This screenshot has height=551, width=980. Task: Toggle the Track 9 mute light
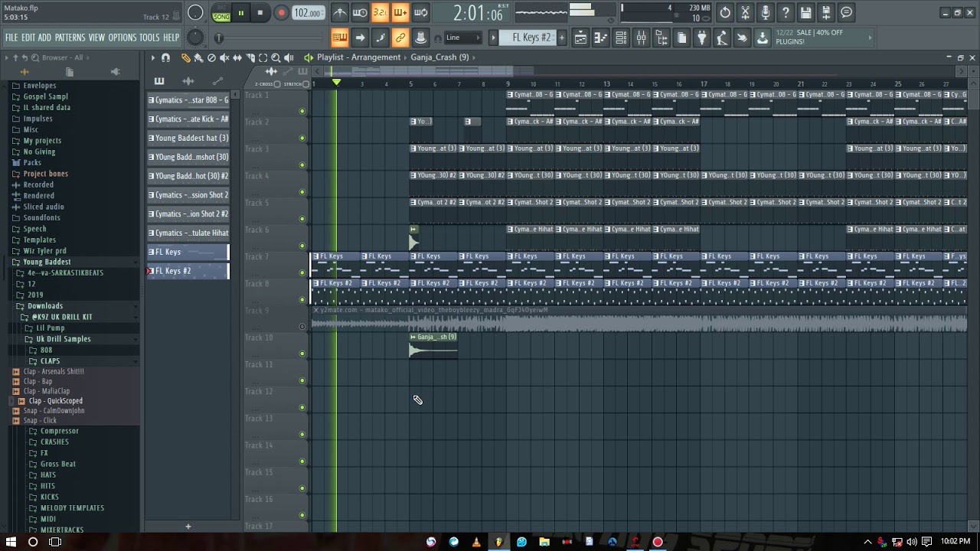[x=302, y=327]
